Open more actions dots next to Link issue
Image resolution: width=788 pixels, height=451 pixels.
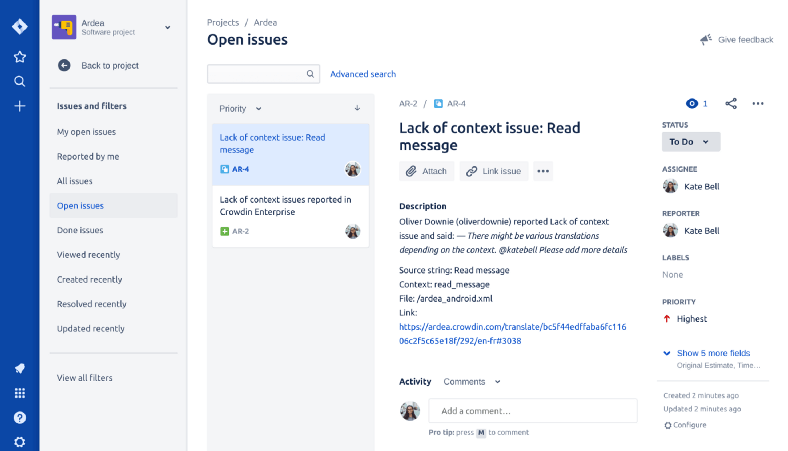coord(543,171)
